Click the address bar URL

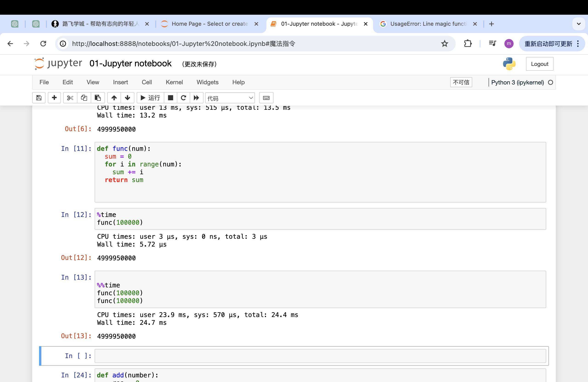click(x=184, y=44)
